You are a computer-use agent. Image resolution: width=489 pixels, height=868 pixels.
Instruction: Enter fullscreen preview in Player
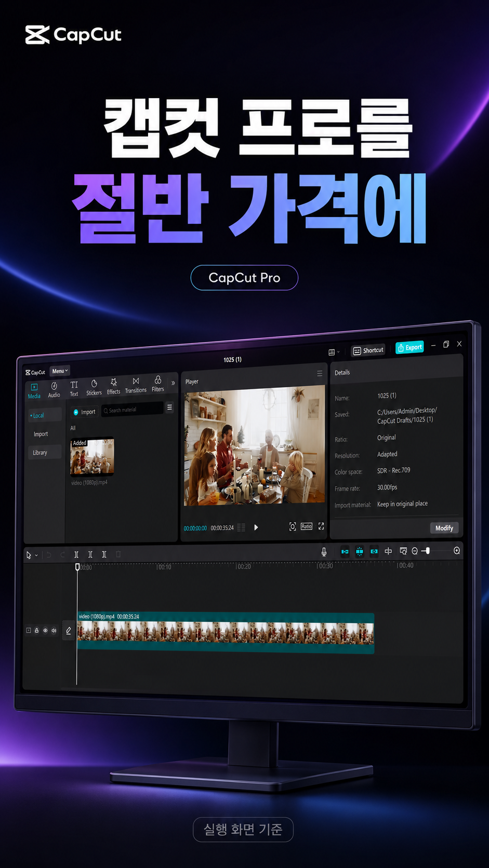pos(321,526)
